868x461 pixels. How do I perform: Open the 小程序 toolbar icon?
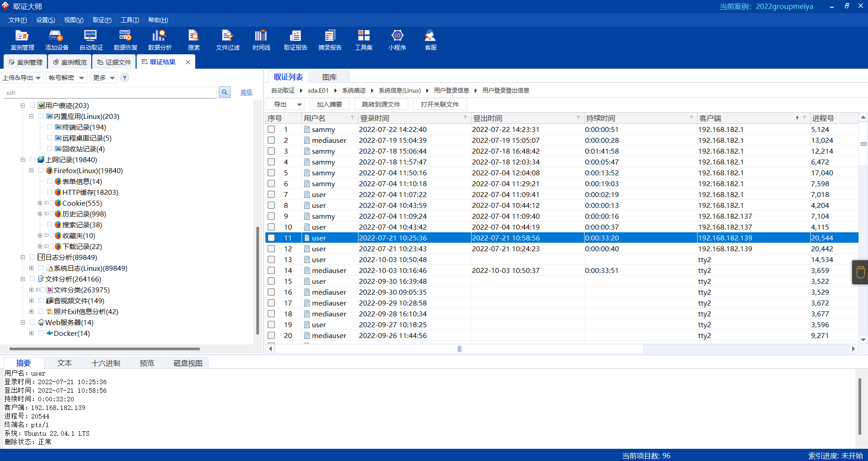(x=397, y=40)
